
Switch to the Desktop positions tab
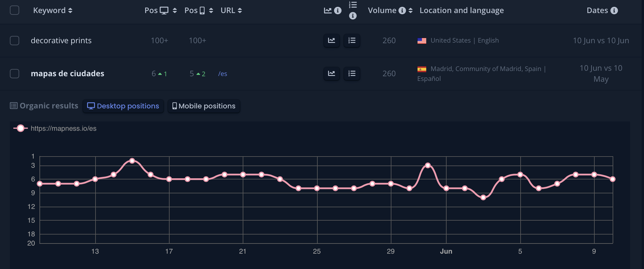click(123, 106)
